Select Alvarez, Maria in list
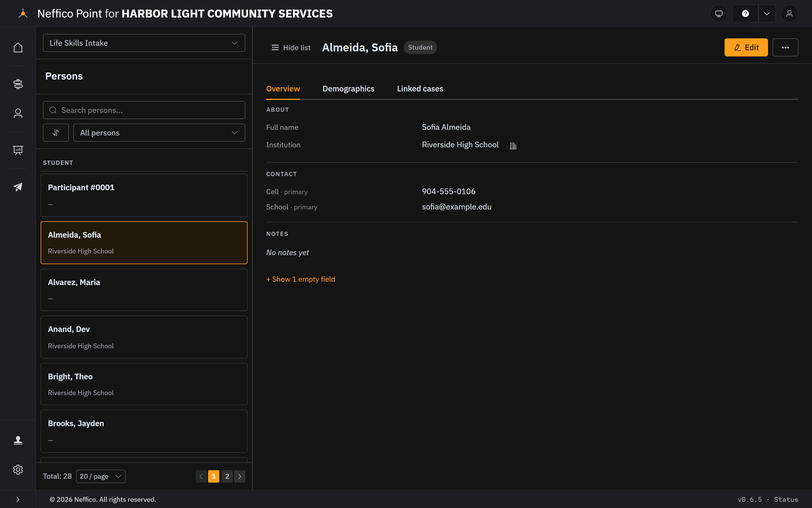The width and height of the screenshot is (812, 508). (144, 290)
